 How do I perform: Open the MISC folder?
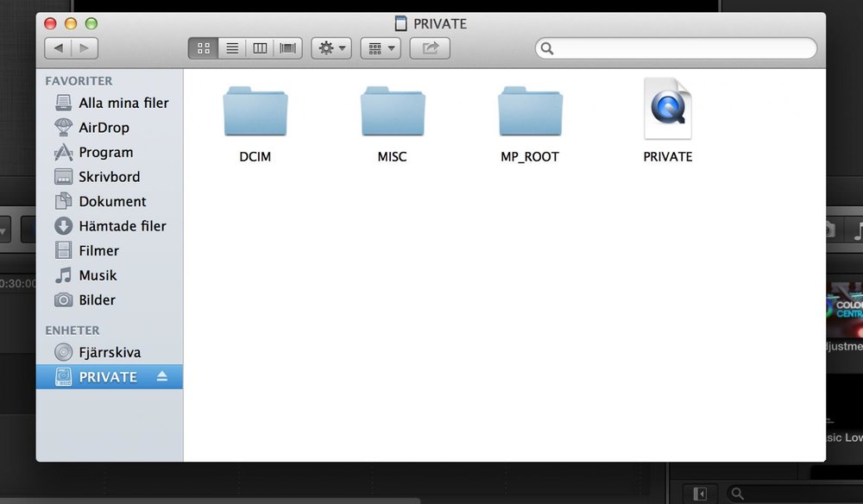(392, 112)
